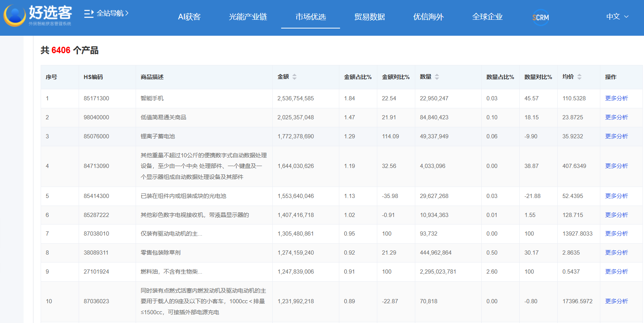Click HS code 38089311 cell
This screenshot has width=644, height=323.
pyautogui.click(x=96, y=253)
